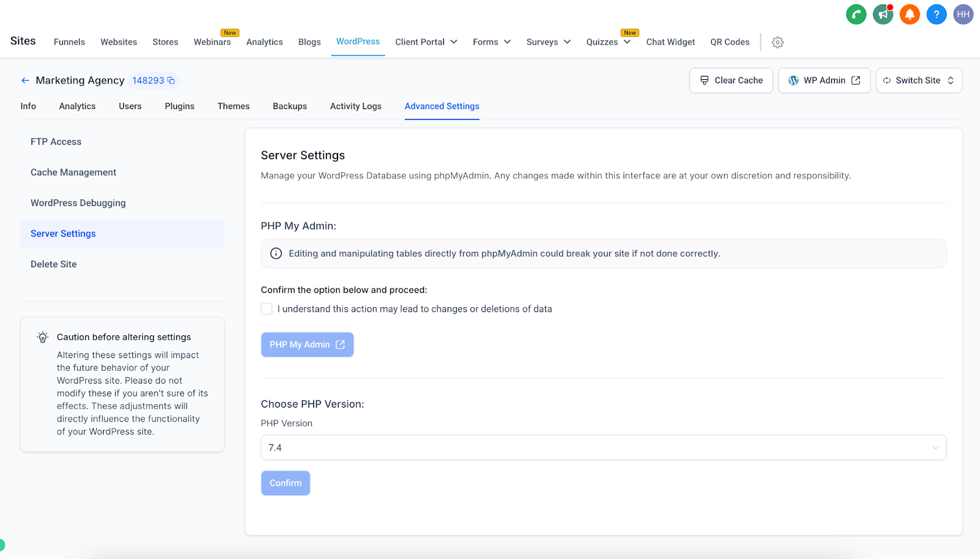Switch to the Users tab
980x559 pixels.
[x=130, y=106]
